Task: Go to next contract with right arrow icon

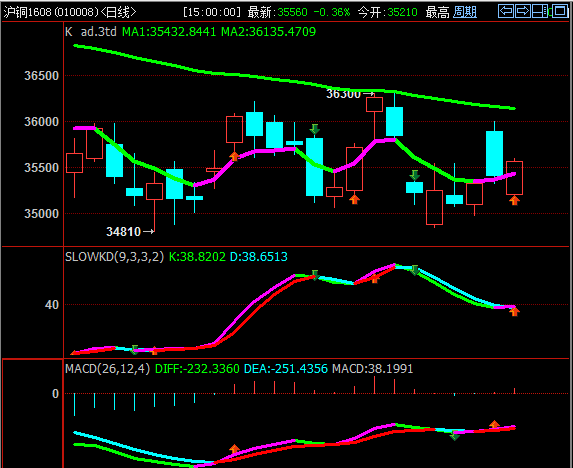Action: (x=523, y=11)
